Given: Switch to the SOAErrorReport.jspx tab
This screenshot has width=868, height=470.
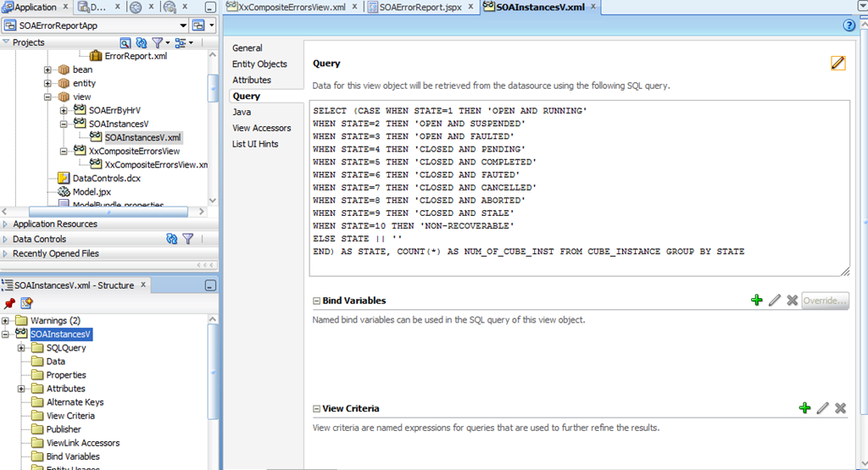Looking at the screenshot, I should (x=420, y=7).
